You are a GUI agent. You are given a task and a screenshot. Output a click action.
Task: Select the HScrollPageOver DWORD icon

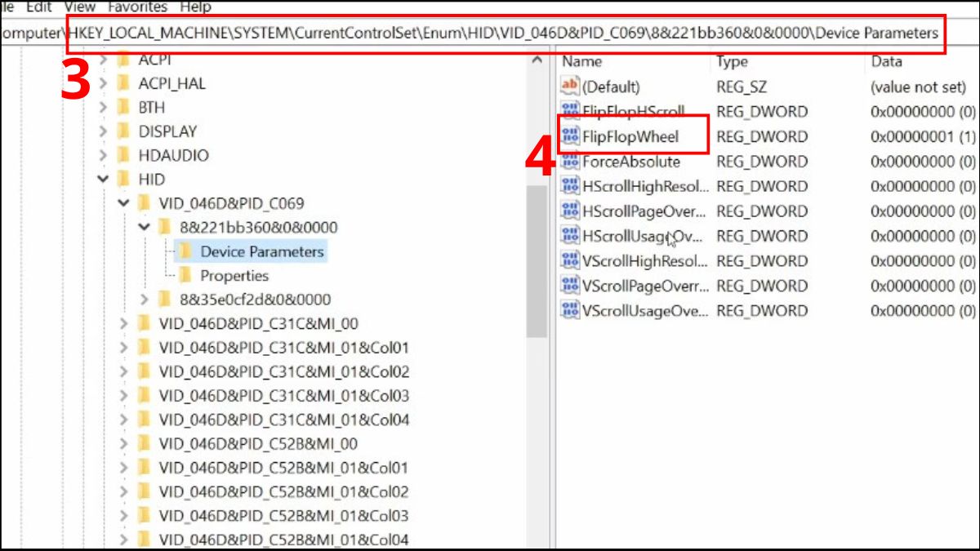click(x=569, y=211)
